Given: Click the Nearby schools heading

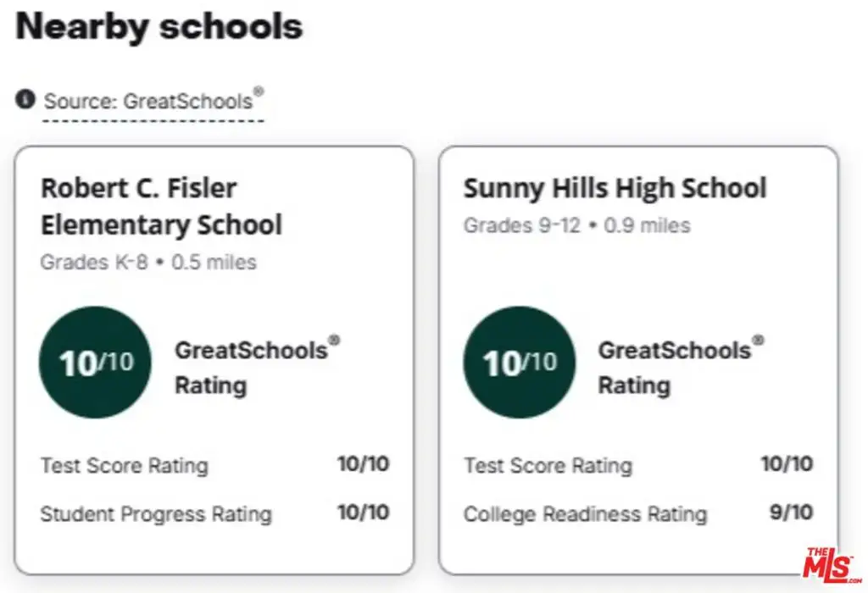Looking at the screenshot, I should click(x=159, y=26).
